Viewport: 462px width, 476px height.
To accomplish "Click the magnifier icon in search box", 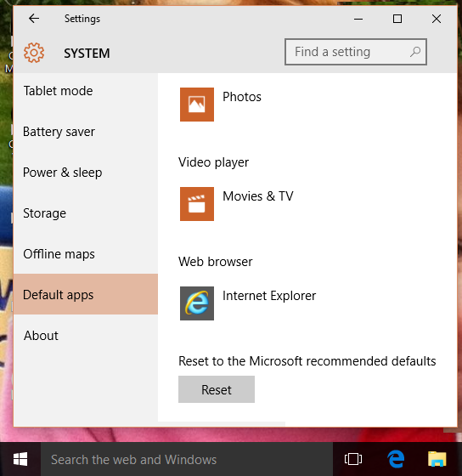I will coord(415,52).
